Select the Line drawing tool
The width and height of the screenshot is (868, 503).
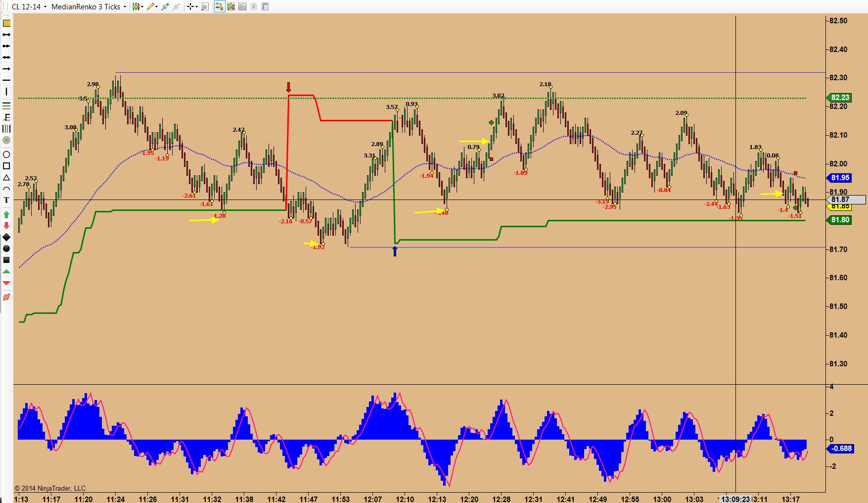click(x=6, y=35)
